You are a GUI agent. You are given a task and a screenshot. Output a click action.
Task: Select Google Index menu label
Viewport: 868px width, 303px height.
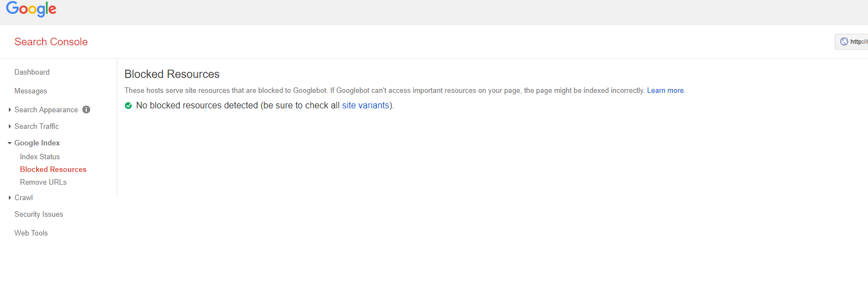pyautogui.click(x=37, y=143)
